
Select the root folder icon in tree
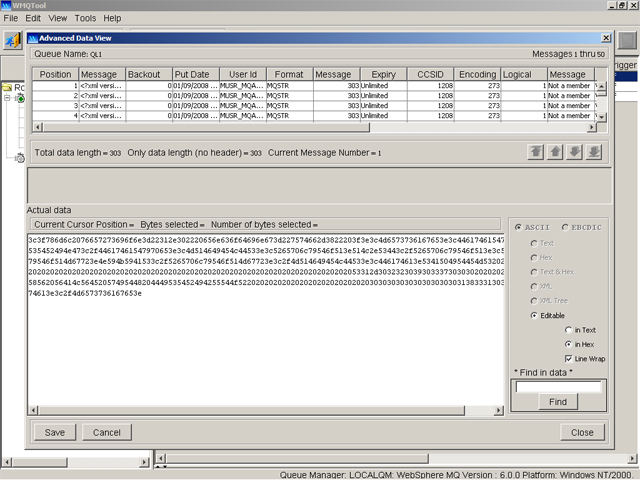pyautogui.click(x=7, y=87)
